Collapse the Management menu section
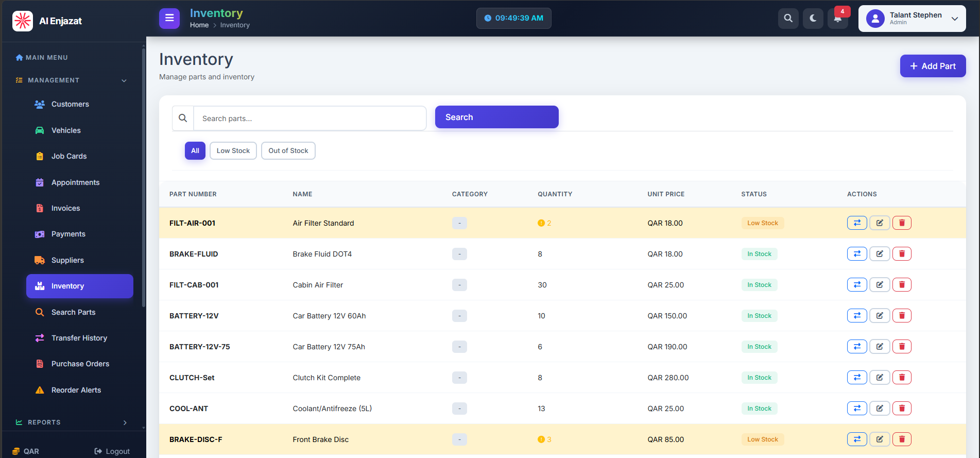Screen dimensions: 980x458 point(71,80)
